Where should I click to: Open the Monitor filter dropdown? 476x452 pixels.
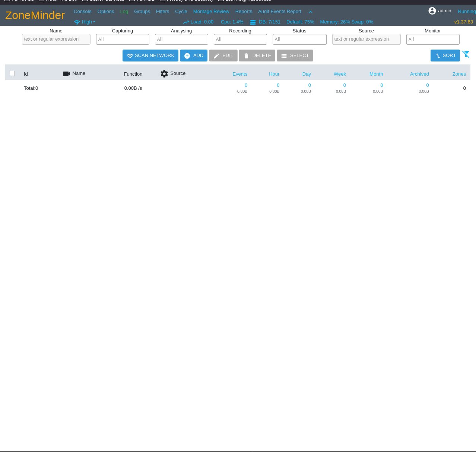[433, 39]
